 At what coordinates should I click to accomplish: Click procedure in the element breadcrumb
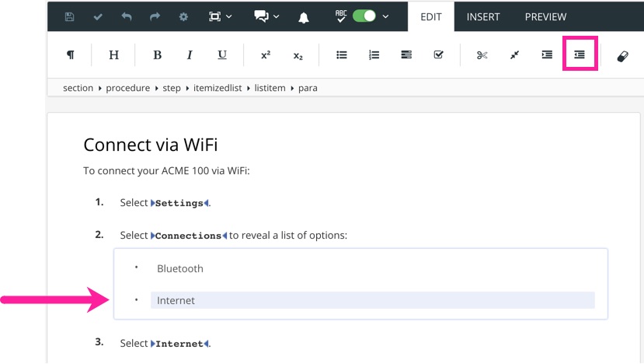[x=128, y=88]
